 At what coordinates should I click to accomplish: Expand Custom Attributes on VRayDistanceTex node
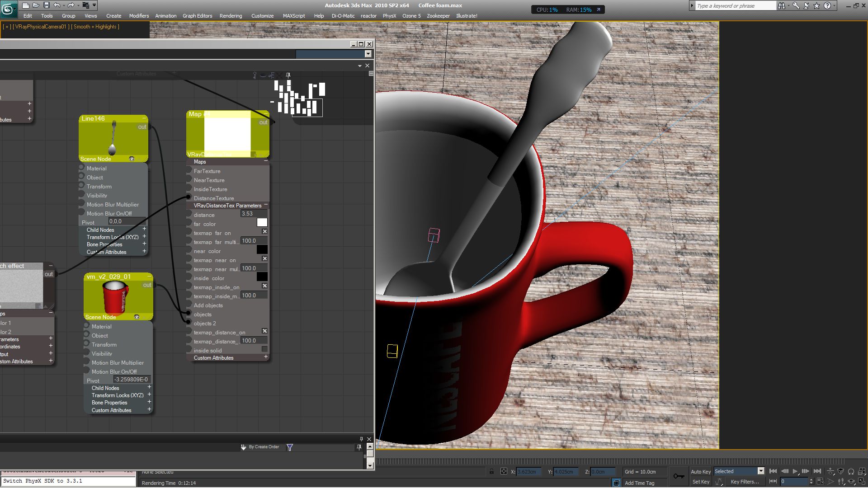[266, 357]
